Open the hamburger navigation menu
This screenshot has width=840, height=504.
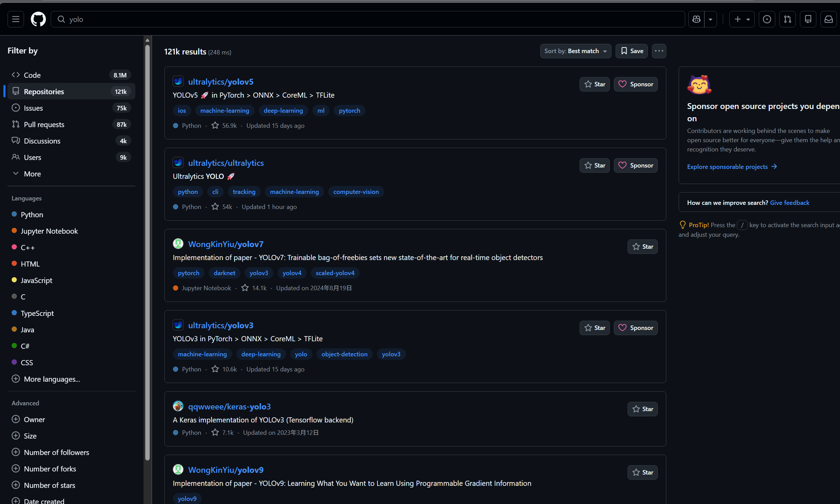click(16, 19)
